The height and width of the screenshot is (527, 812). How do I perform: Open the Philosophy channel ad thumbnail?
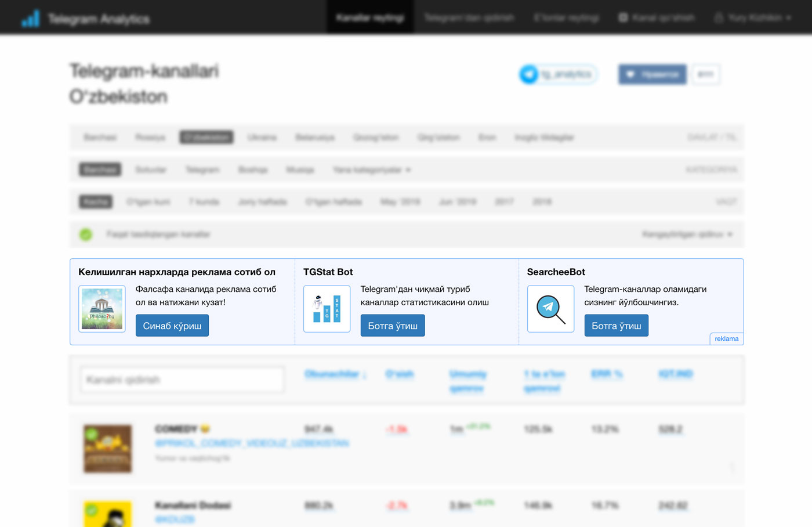[102, 309]
